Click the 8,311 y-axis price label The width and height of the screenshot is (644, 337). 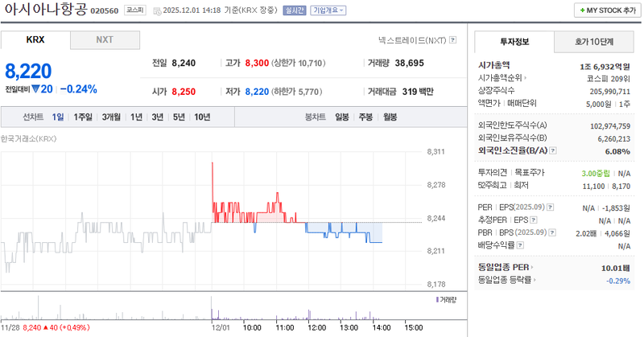(436, 152)
